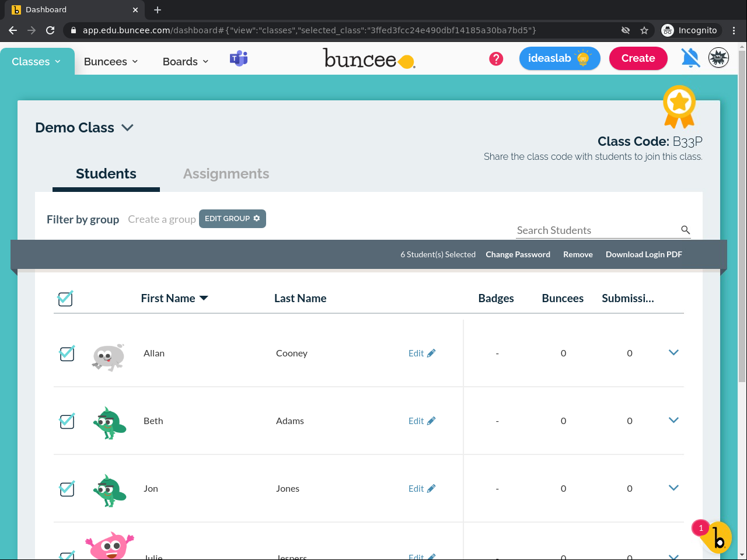Viewport: 747px width, 560px height.
Task: Uncheck the checkbox for Beth Adams
Action: coord(67,421)
